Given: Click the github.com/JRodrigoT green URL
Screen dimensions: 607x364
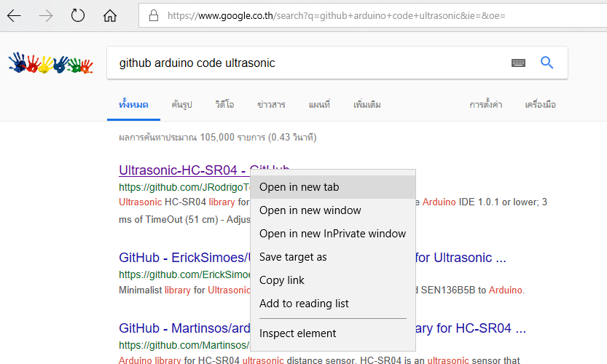Looking at the screenshot, I should [x=184, y=187].
